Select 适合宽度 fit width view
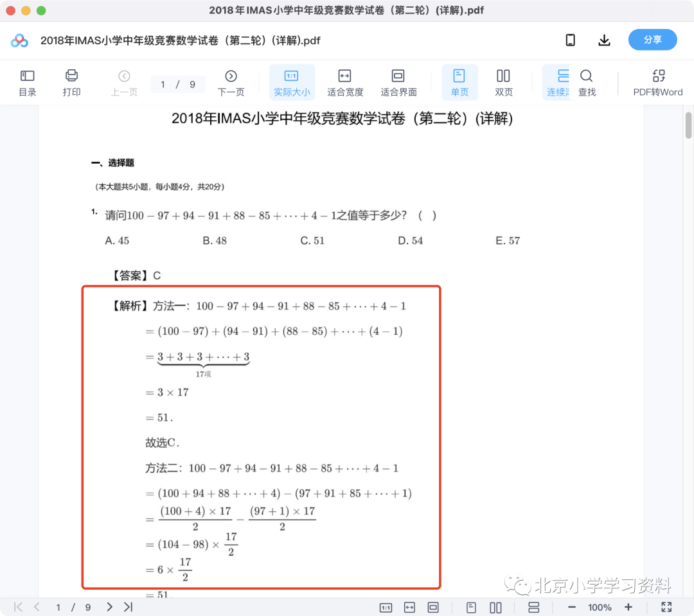Image resolution: width=694 pixels, height=616 pixels. pyautogui.click(x=345, y=83)
